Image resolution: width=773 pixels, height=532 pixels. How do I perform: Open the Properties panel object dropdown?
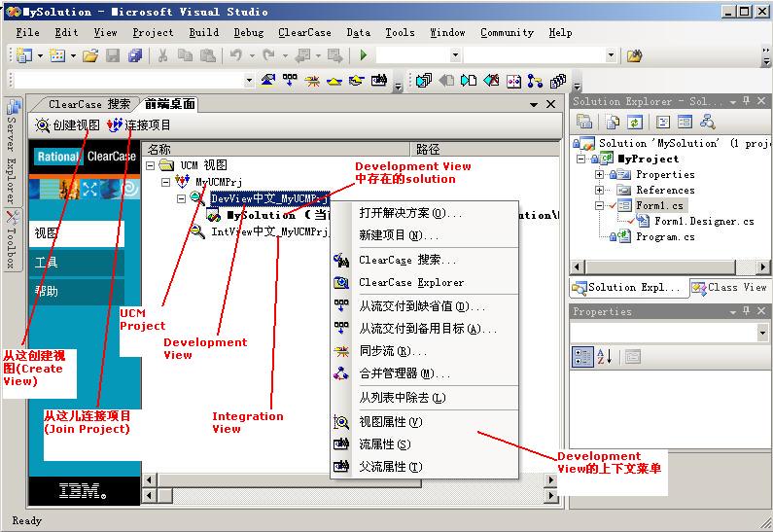point(762,333)
